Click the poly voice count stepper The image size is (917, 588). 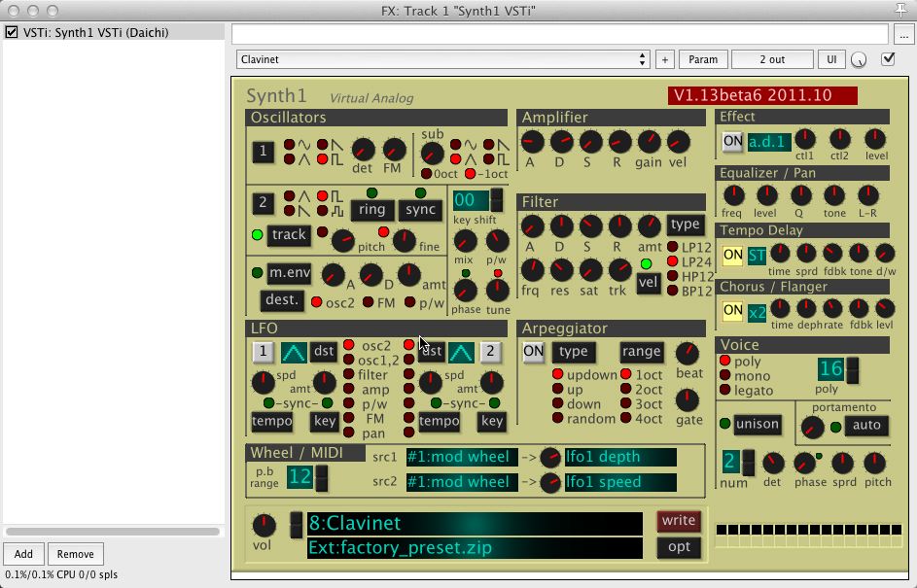coord(853,370)
